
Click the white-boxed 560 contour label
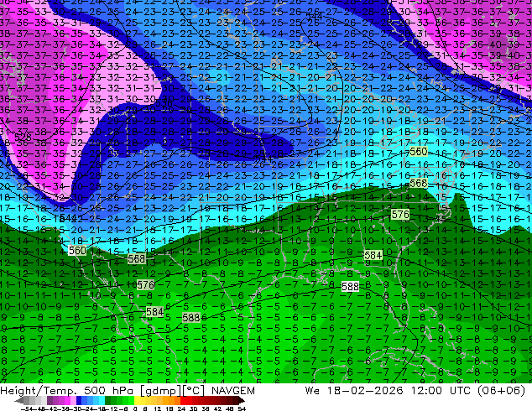(x=77, y=251)
